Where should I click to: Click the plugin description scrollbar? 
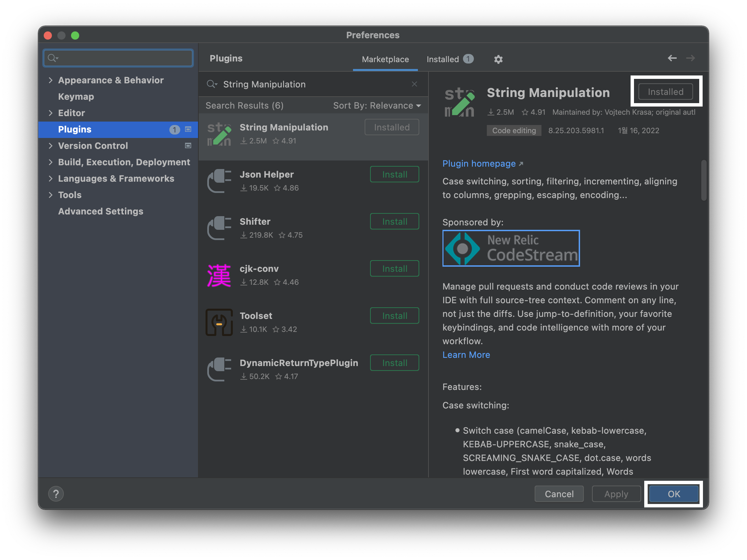(x=704, y=180)
